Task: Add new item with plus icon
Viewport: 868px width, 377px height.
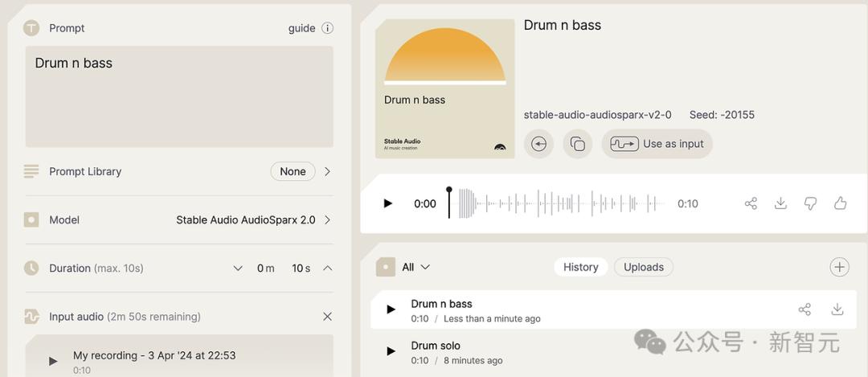Action: pos(839,267)
